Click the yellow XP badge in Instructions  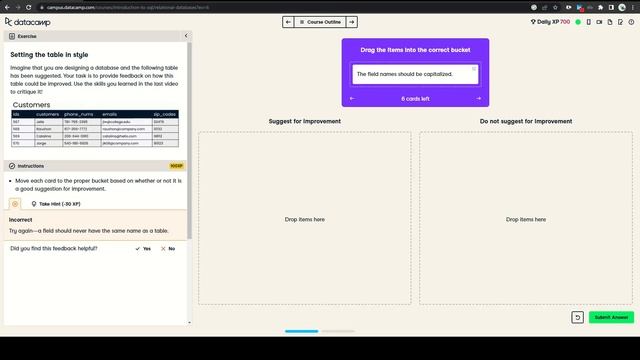(x=176, y=166)
